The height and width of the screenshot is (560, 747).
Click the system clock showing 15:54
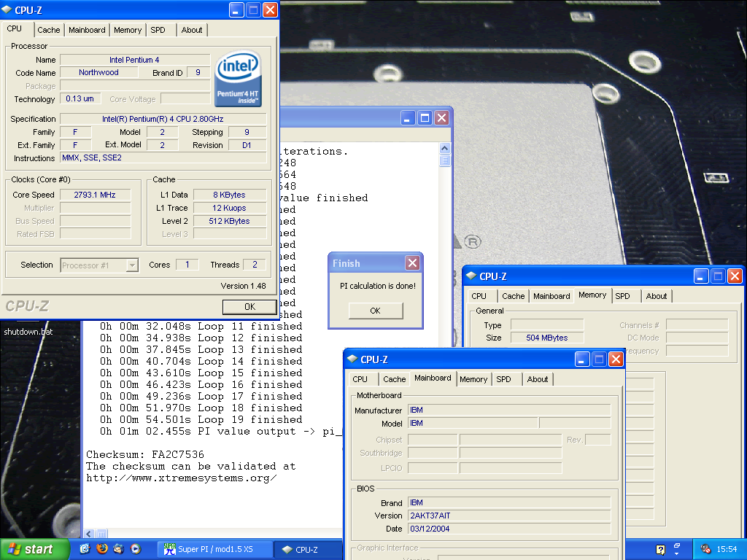point(727,549)
